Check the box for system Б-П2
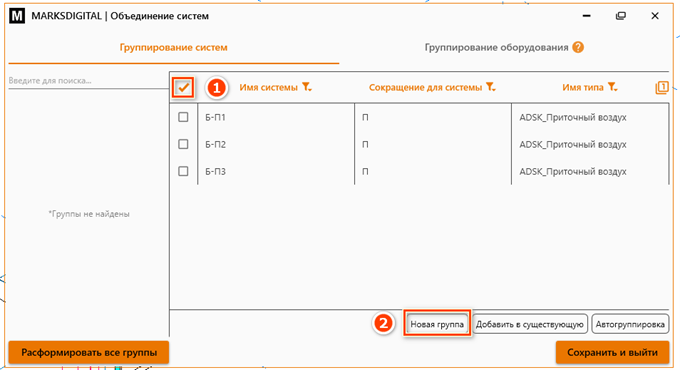Viewport: 680px width, 370px height. [x=183, y=144]
